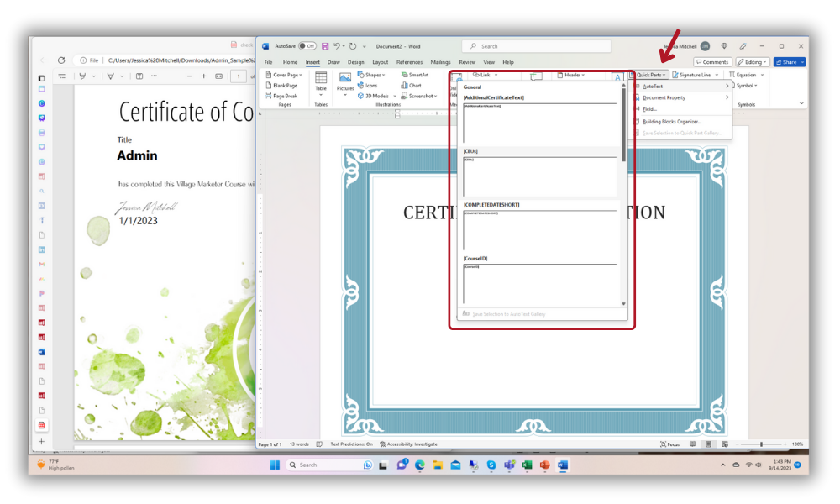
Task: Select the [CourseID] AutoText entry
Action: point(539,280)
